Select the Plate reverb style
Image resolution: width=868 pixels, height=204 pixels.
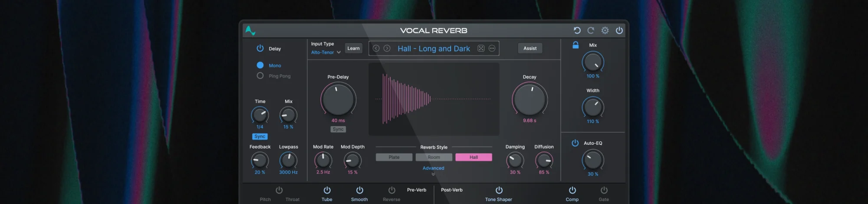click(x=394, y=157)
